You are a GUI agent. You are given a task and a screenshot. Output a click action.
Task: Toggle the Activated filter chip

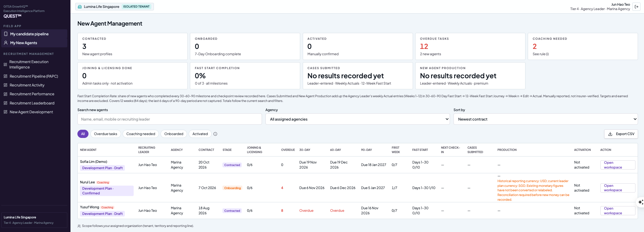(200, 134)
